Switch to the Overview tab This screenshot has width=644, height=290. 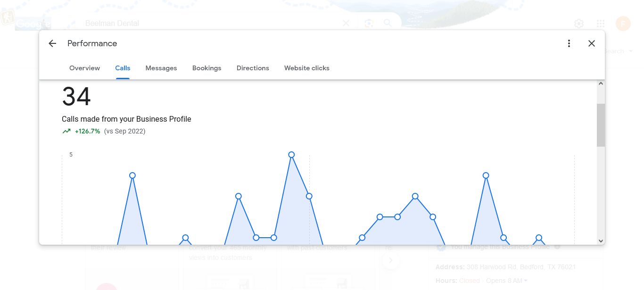(84, 68)
